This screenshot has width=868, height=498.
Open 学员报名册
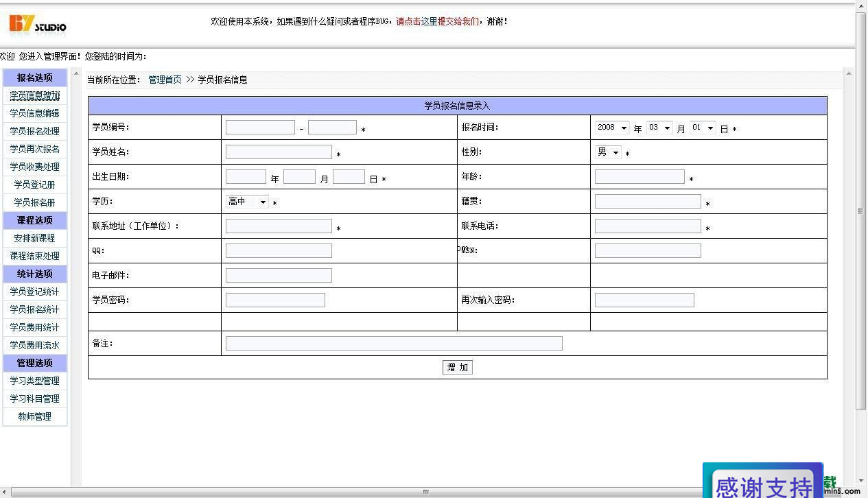pyautogui.click(x=35, y=202)
